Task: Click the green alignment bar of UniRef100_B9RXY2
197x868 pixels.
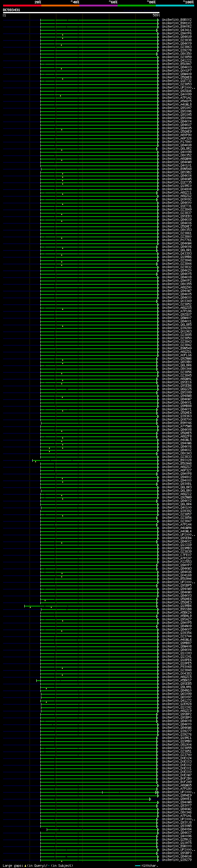Action: pyautogui.click(x=99, y=20)
